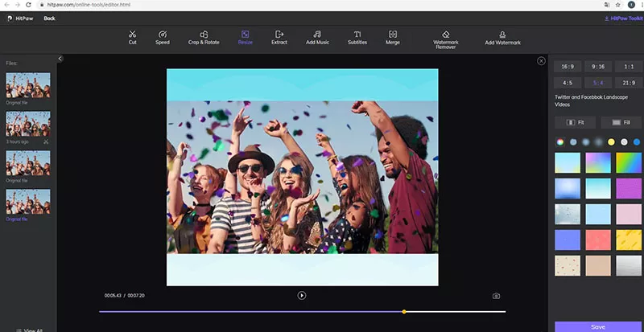644x332 pixels.
Task: Choose the blue-to-yellow gradient background
Action: pyautogui.click(x=568, y=163)
